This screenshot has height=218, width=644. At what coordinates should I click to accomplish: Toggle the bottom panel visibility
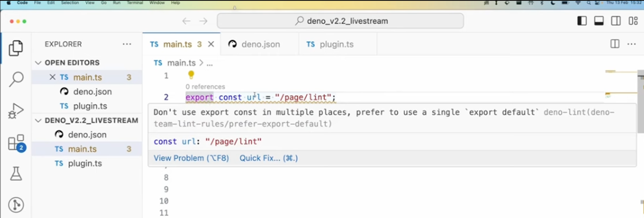(599, 21)
